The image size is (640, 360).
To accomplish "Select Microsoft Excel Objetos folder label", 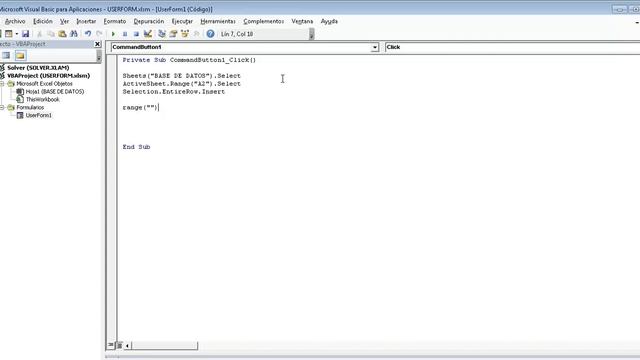I will tap(44, 84).
